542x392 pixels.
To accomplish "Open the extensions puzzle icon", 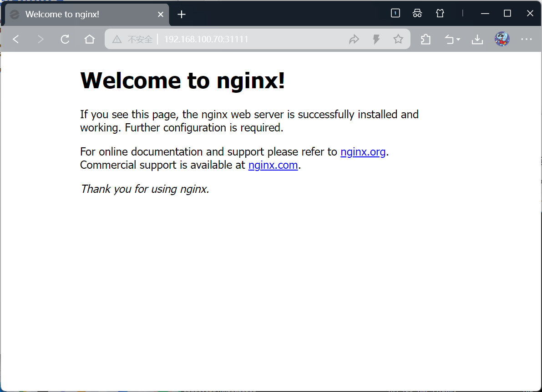I will (426, 39).
